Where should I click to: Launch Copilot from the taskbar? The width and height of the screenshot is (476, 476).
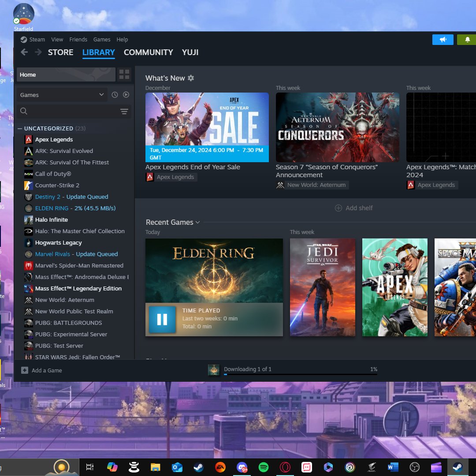point(112,467)
